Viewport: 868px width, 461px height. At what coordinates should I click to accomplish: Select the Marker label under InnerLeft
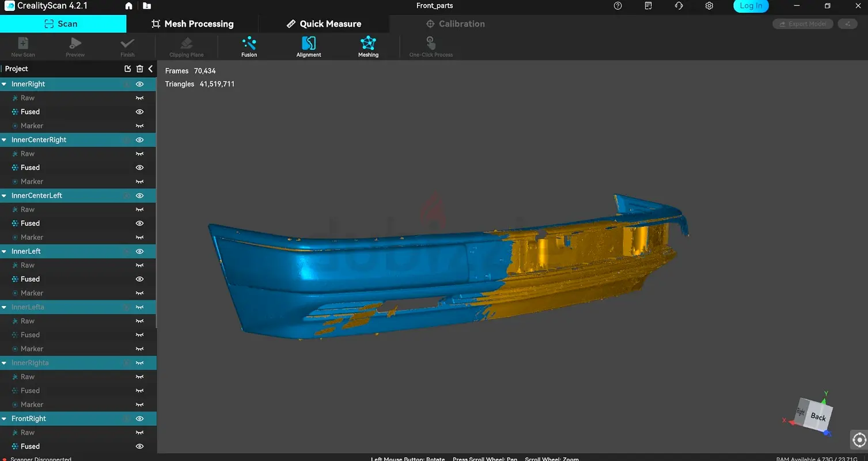[x=32, y=293]
